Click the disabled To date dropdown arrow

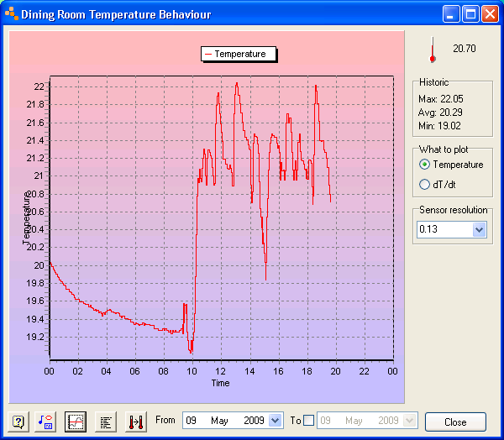(409, 421)
